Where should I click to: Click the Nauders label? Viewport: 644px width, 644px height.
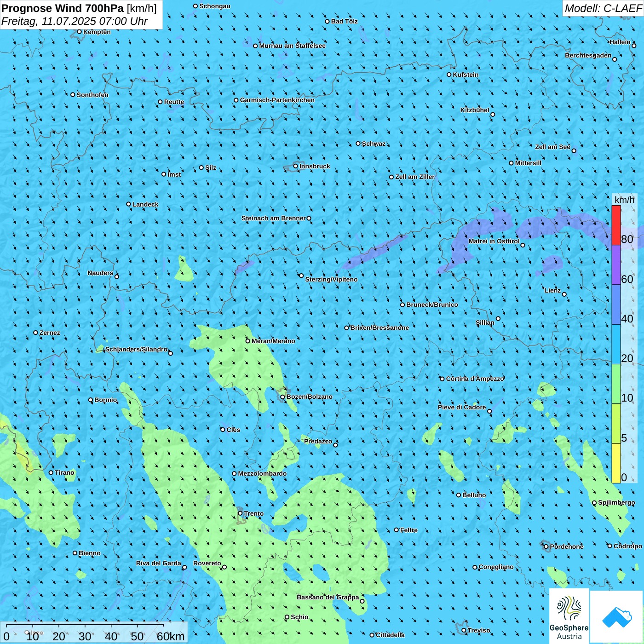coord(100,273)
